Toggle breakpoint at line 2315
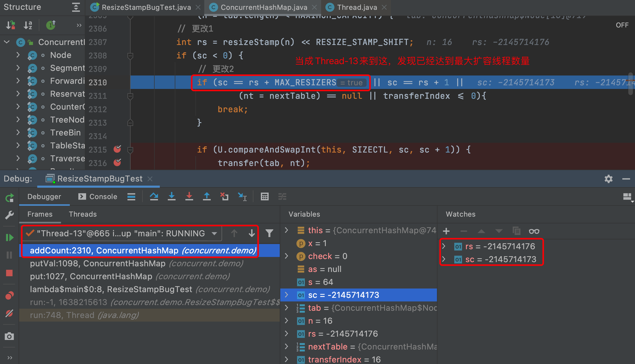 pos(117,149)
